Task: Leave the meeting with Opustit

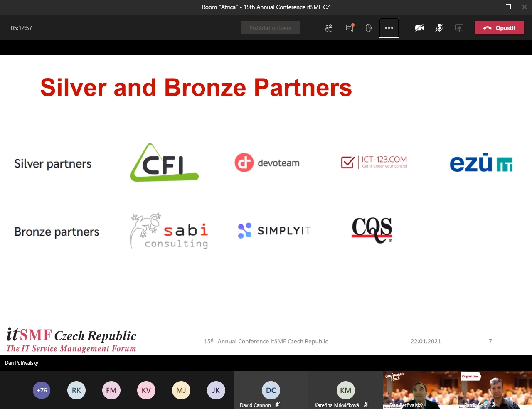Action: pyautogui.click(x=499, y=28)
